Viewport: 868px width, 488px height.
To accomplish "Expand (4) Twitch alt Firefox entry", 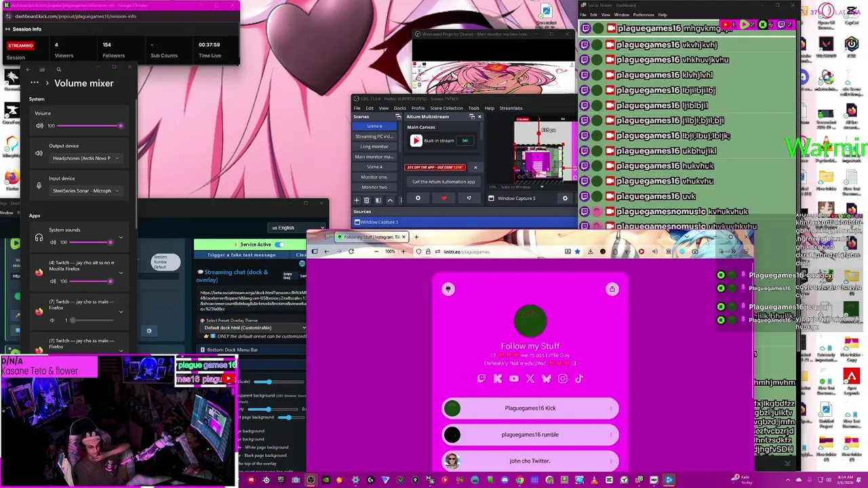I will pyautogui.click(x=121, y=272).
